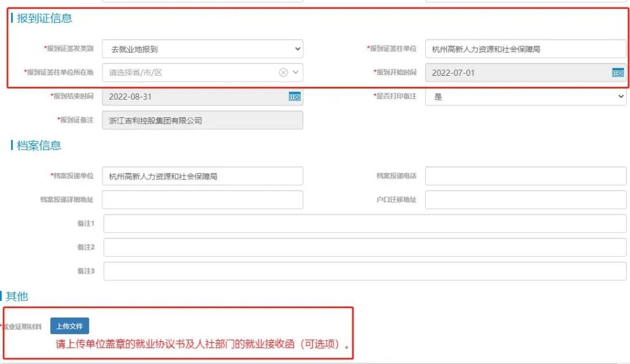Viewport: 630px width, 364px height.
Task: Click the 户口迁移地址 input field
Action: (x=526, y=200)
